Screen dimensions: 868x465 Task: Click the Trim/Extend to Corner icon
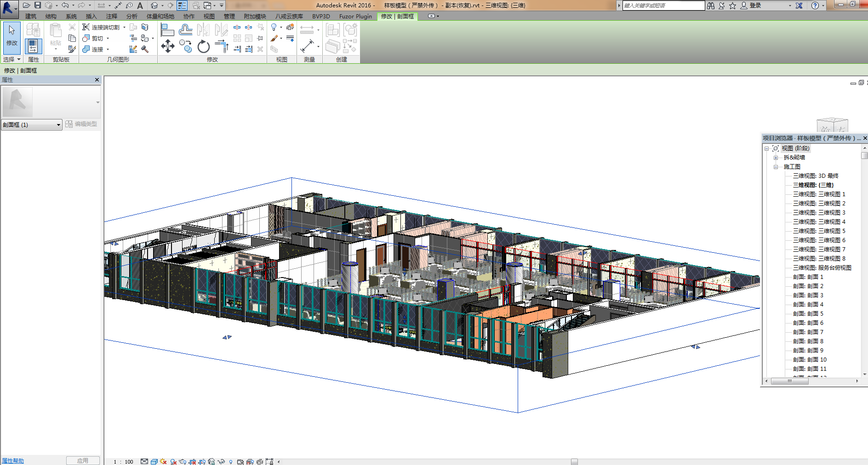coord(222,46)
